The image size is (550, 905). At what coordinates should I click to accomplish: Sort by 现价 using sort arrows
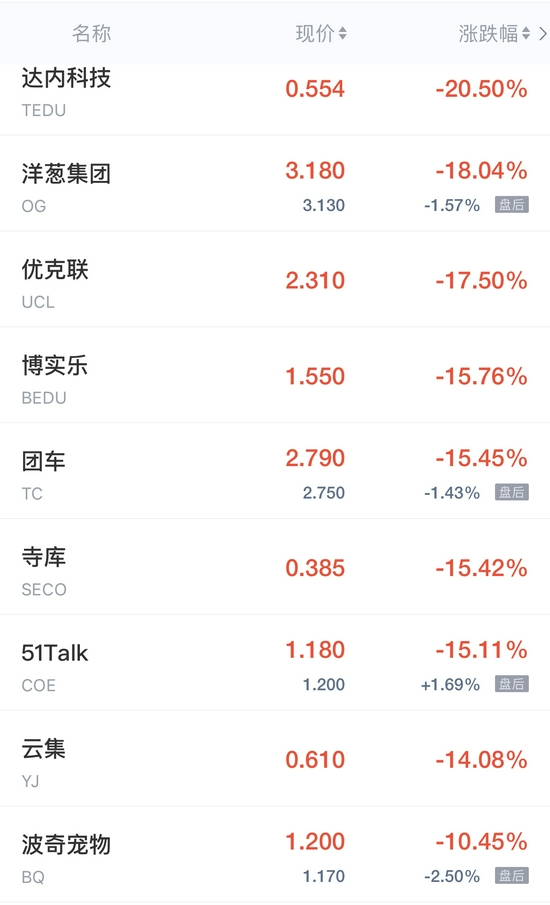[343, 33]
